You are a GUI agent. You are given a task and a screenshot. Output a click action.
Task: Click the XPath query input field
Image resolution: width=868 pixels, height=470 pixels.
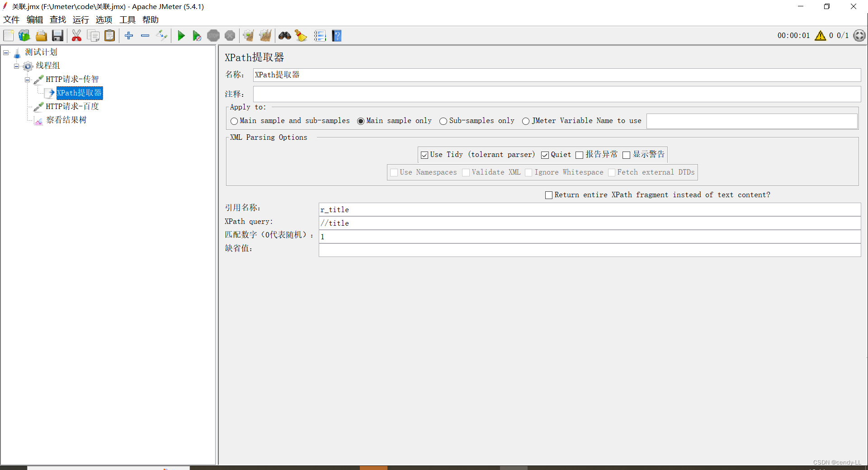497,223
